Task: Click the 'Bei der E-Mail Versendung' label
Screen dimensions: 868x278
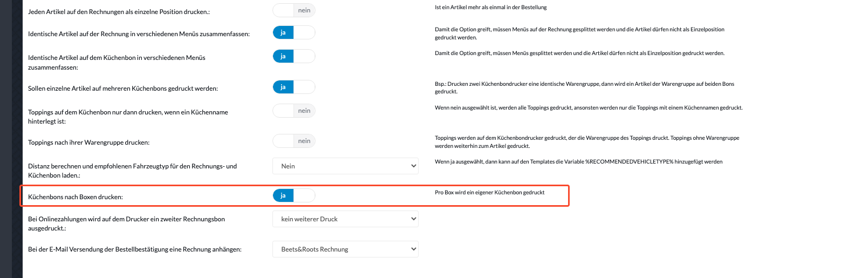Action: pos(135,249)
